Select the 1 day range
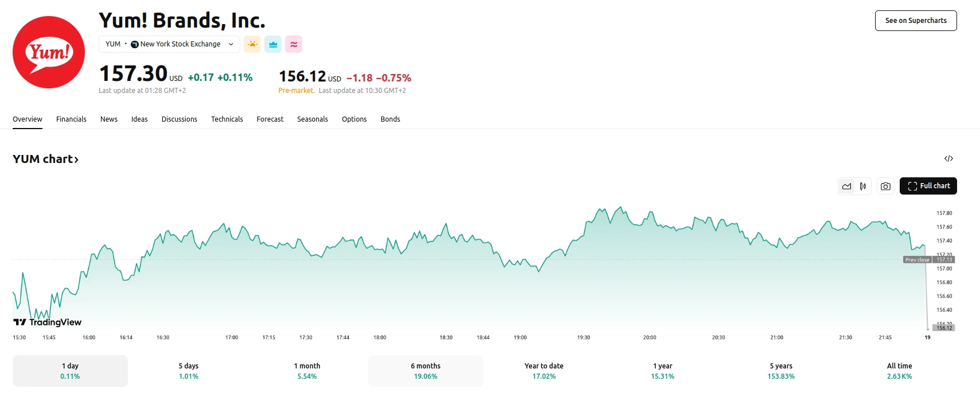This screenshot has width=980, height=396. (70, 371)
